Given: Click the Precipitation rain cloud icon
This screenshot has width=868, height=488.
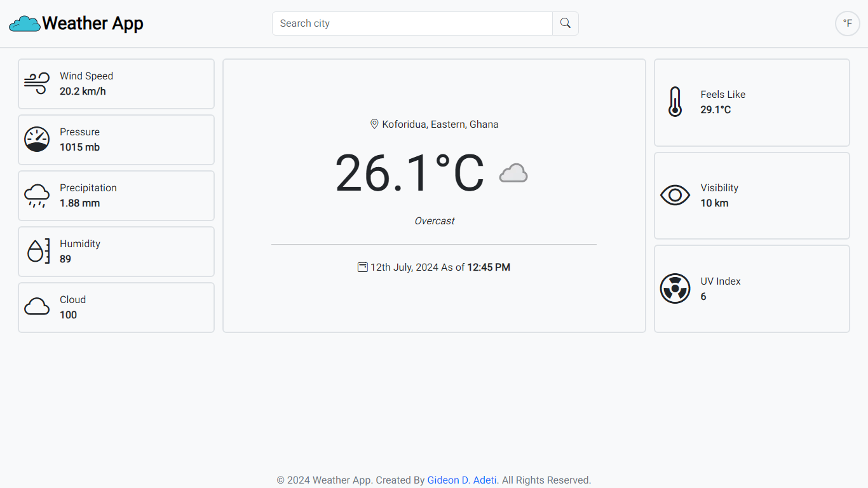Looking at the screenshot, I should point(37,195).
